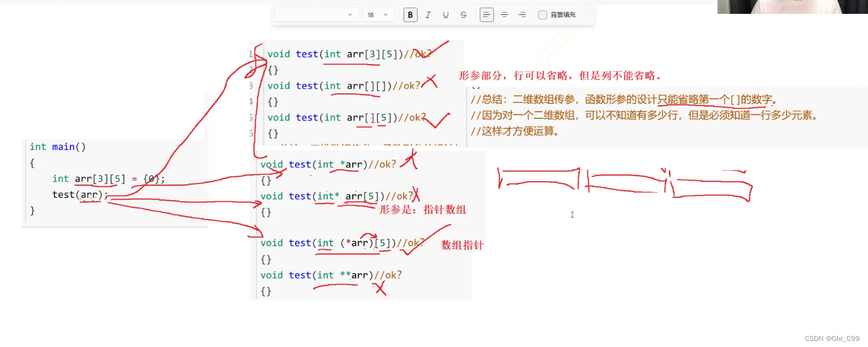Center align the text
The height and width of the screenshot is (347, 868).
click(504, 15)
